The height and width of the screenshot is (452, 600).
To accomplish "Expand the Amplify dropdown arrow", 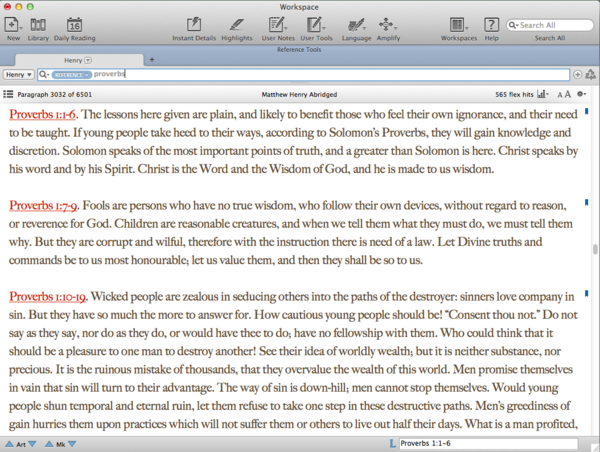I will pos(395,28).
